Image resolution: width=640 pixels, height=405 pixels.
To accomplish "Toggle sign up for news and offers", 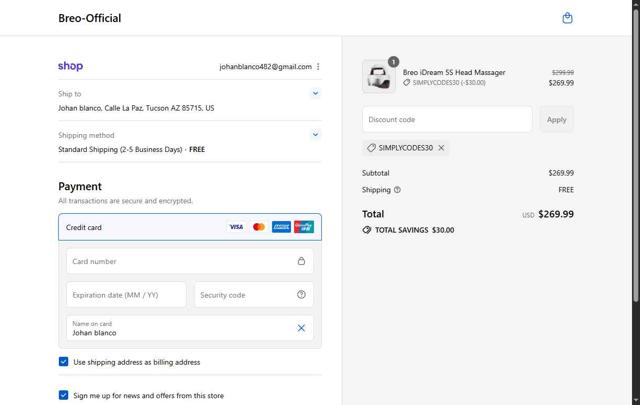I will pyautogui.click(x=63, y=395).
